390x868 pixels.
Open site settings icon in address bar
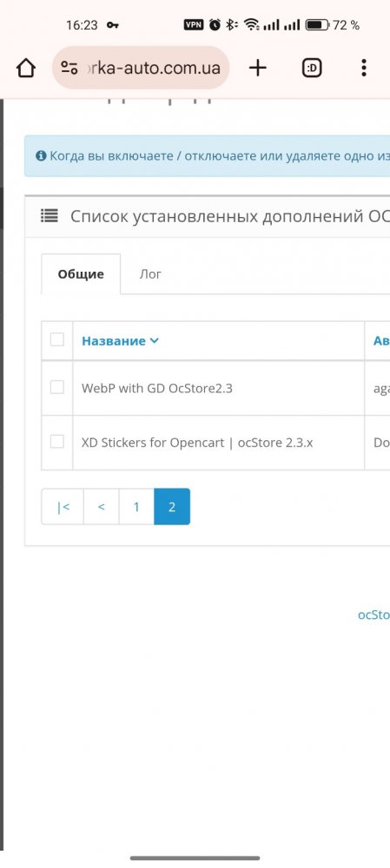coord(69,68)
